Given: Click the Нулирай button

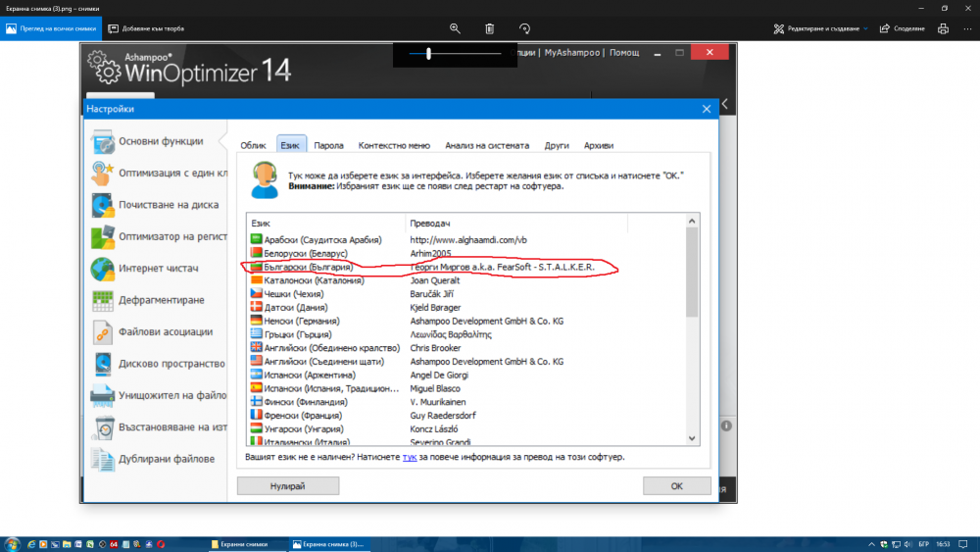Looking at the screenshot, I should click(288, 485).
